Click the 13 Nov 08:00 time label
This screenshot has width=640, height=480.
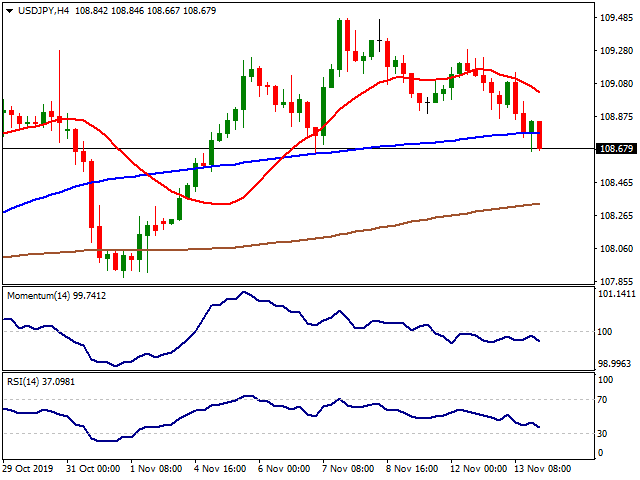542,469
